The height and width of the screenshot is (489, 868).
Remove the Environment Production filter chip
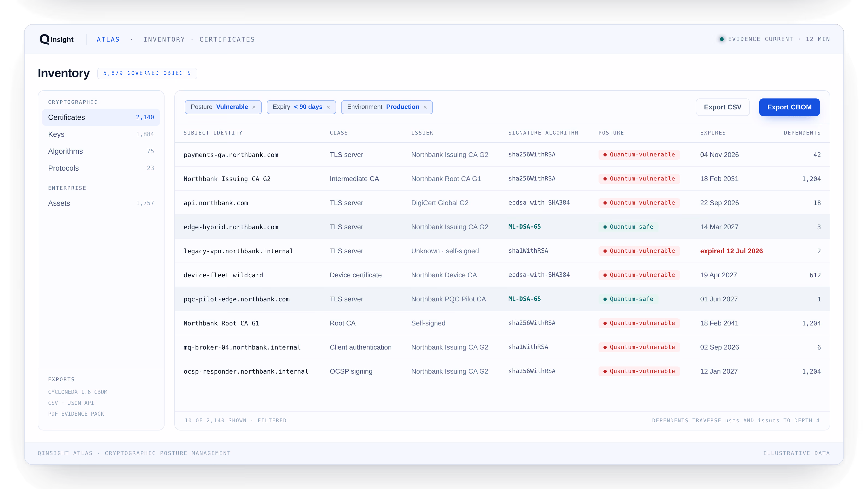tap(425, 107)
